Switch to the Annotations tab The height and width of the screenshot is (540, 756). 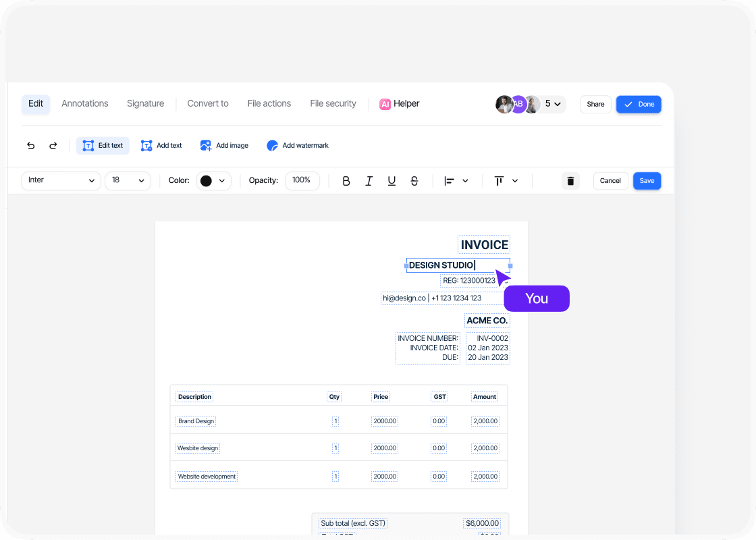(x=85, y=104)
